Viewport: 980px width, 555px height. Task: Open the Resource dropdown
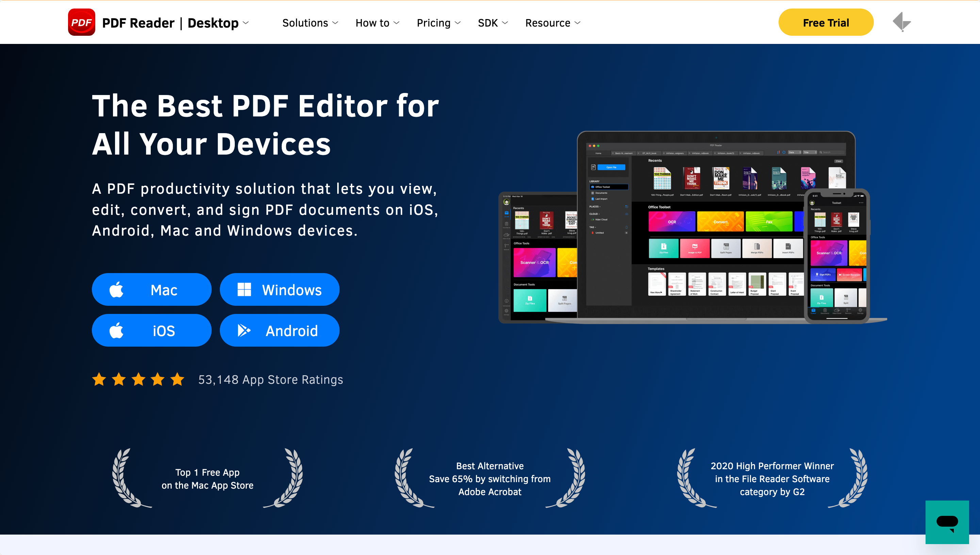pos(553,23)
